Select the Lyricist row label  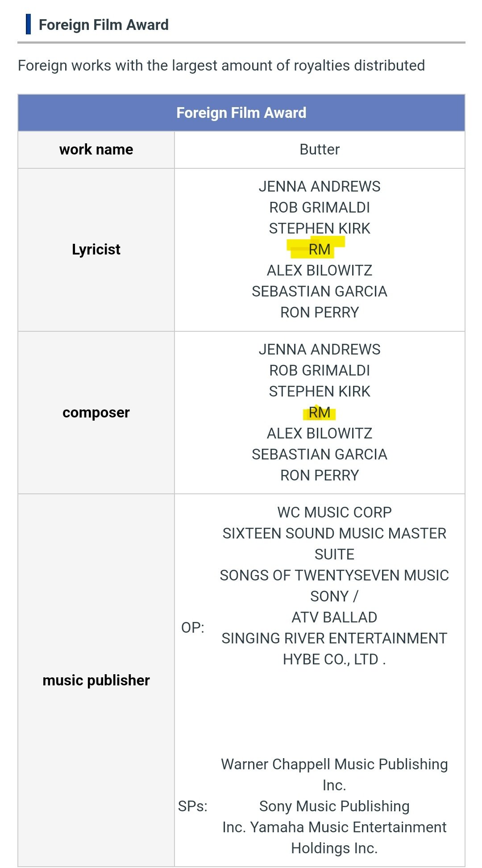point(96,250)
